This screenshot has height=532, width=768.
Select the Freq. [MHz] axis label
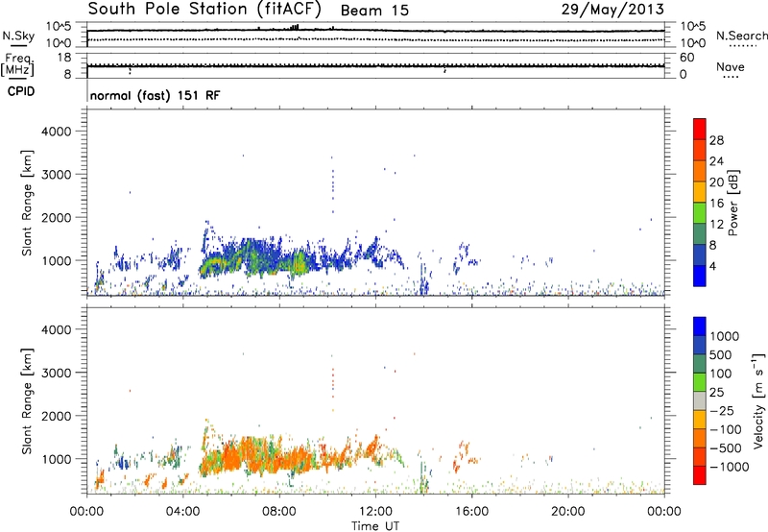18,65
